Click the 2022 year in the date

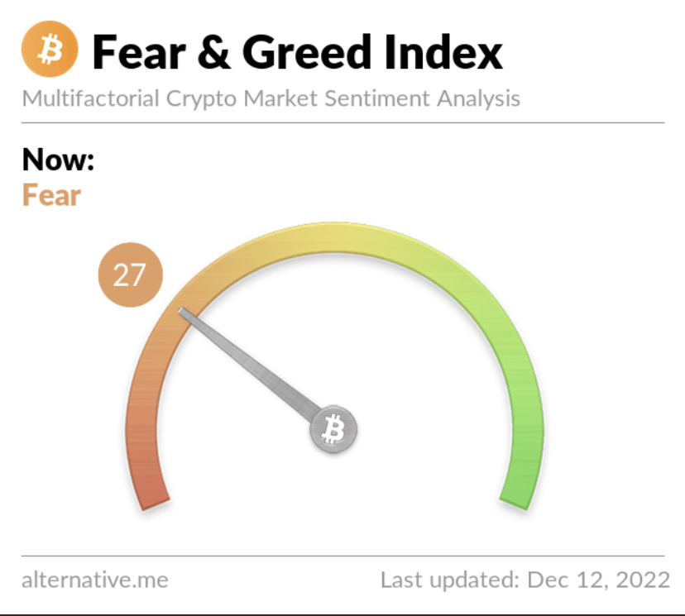coord(643,580)
